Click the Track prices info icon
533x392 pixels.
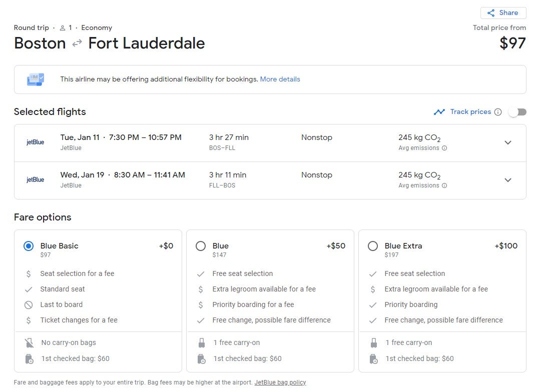(x=498, y=112)
